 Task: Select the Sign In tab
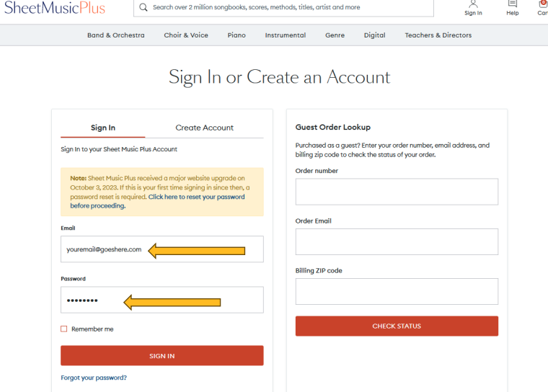[103, 128]
